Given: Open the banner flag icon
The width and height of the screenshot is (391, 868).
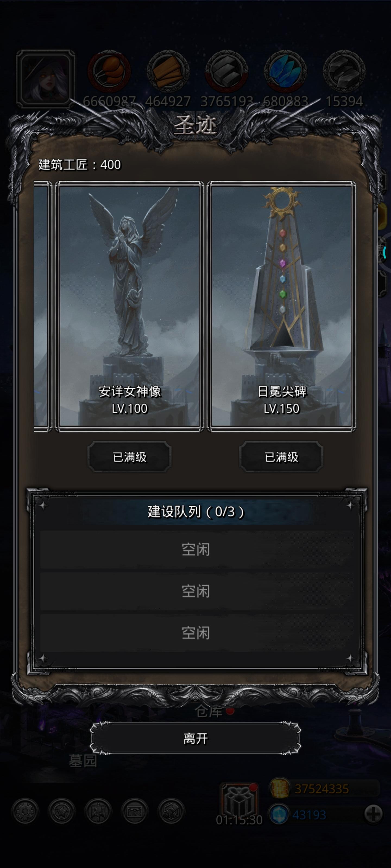Looking at the screenshot, I should 98,811.
